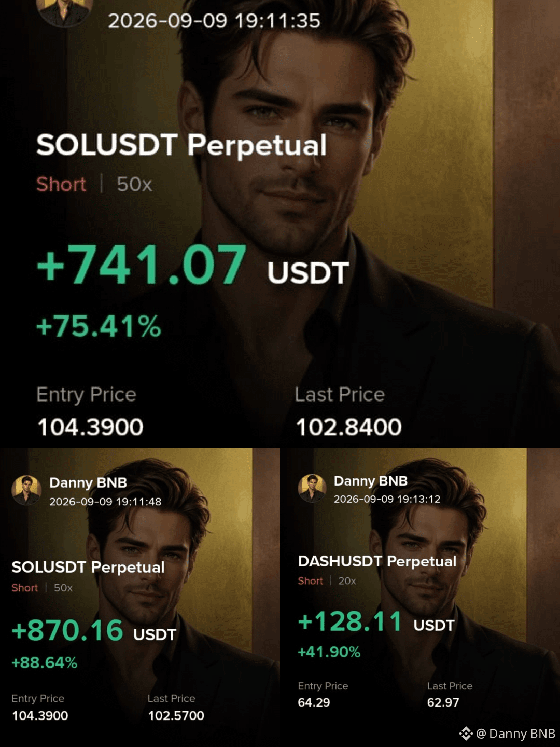The width and height of the screenshot is (560, 747).
Task: Open the Danny BNB name on SOLUSDT card
Action: 88,482
